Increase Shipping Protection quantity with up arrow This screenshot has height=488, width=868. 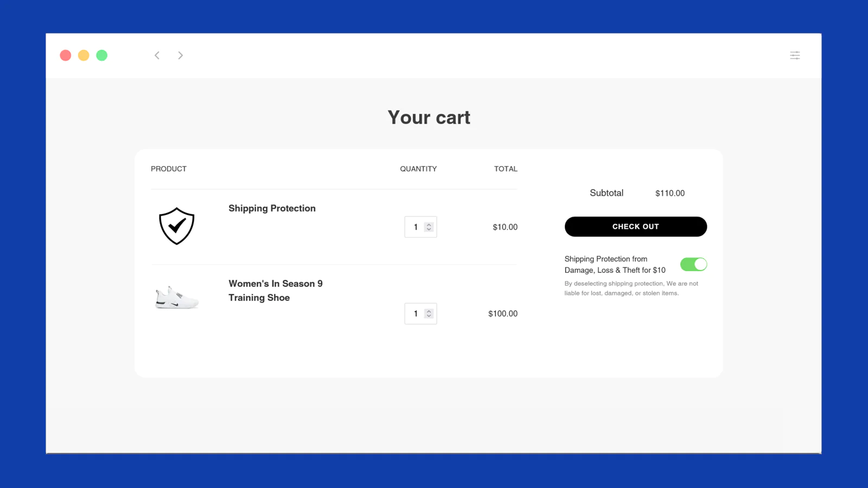[x=429, y=224]
